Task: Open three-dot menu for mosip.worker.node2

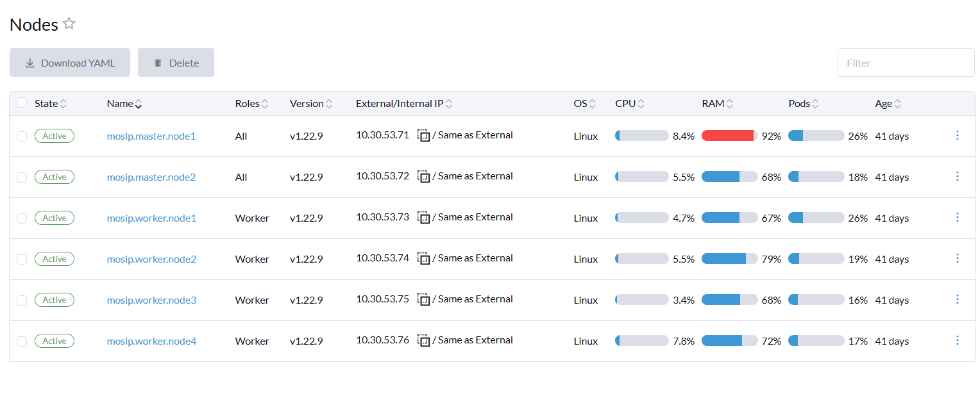Action: click(x=957, y=258)
